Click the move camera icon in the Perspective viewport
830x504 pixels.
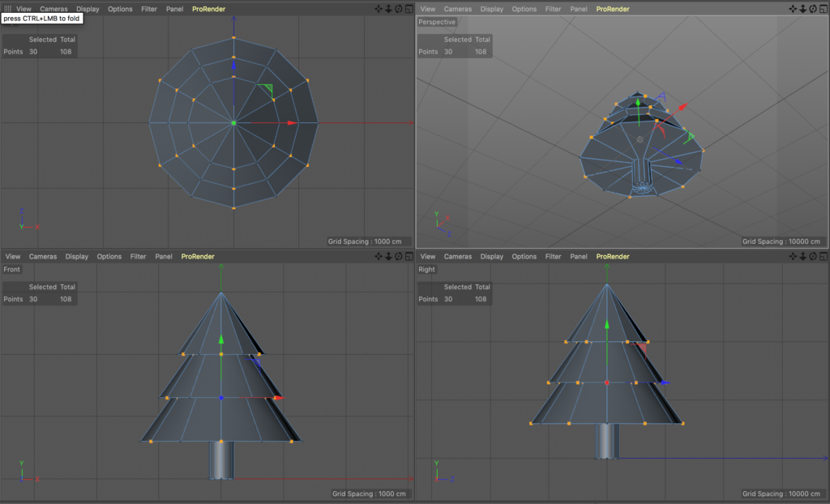click(x=793, y=9)
